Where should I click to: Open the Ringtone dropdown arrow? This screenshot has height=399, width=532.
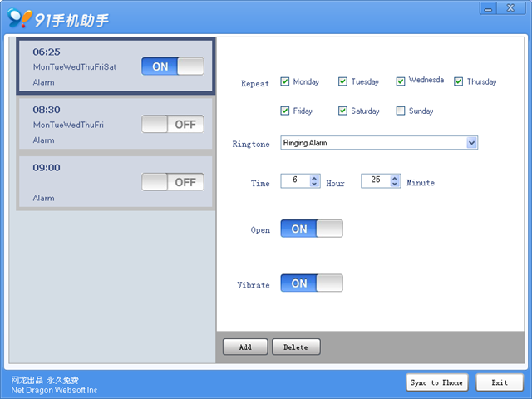471,143
